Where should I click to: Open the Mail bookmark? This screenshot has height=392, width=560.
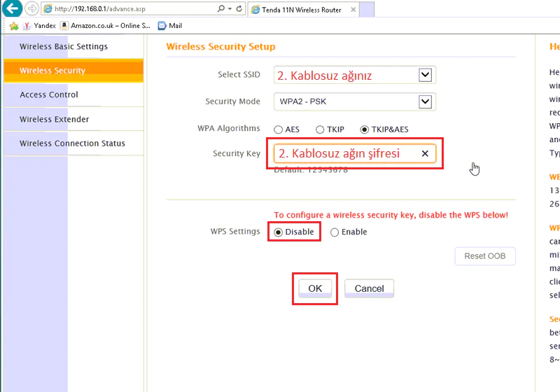tap(170, 26)
